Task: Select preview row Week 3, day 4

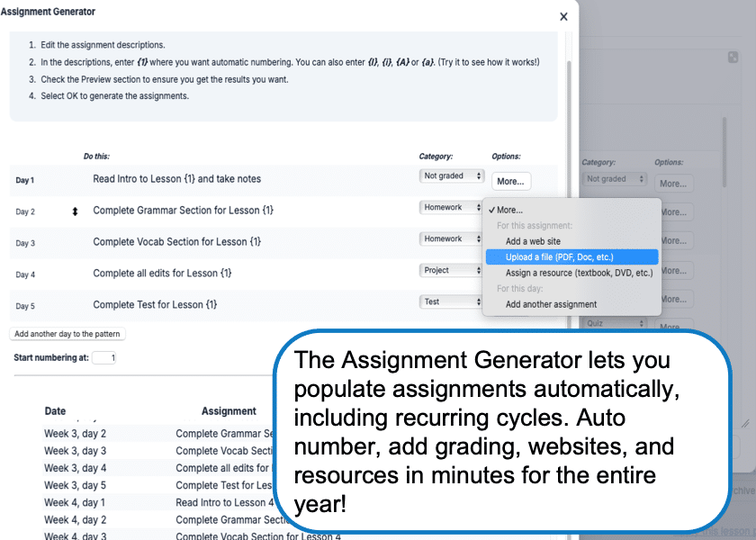Action: click(159, 468)
